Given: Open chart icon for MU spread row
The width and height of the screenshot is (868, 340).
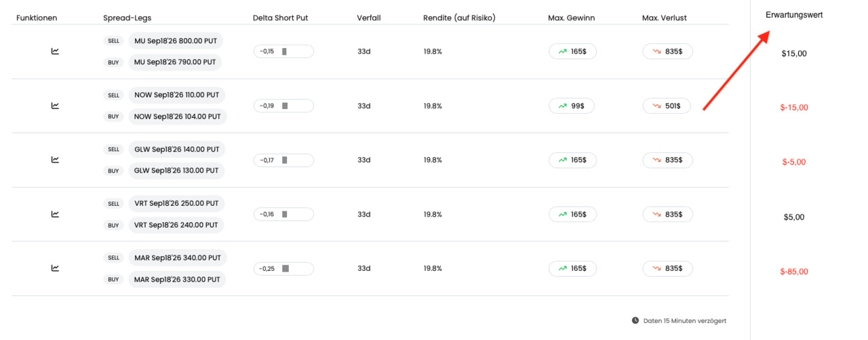Looking at the screenshot, I should point(55,51).
